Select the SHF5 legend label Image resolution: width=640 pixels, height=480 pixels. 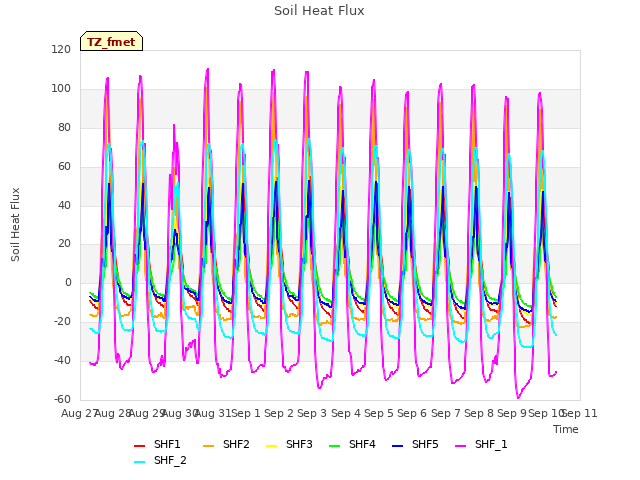click(x=425, y=444)
